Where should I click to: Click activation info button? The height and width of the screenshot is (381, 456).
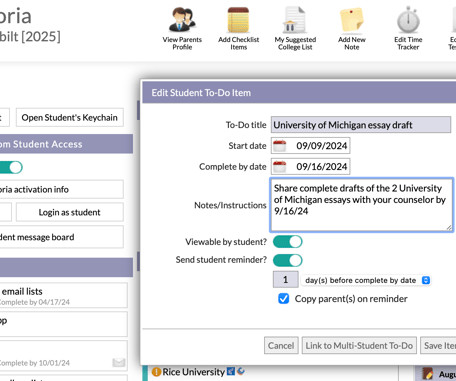[62, 189]
